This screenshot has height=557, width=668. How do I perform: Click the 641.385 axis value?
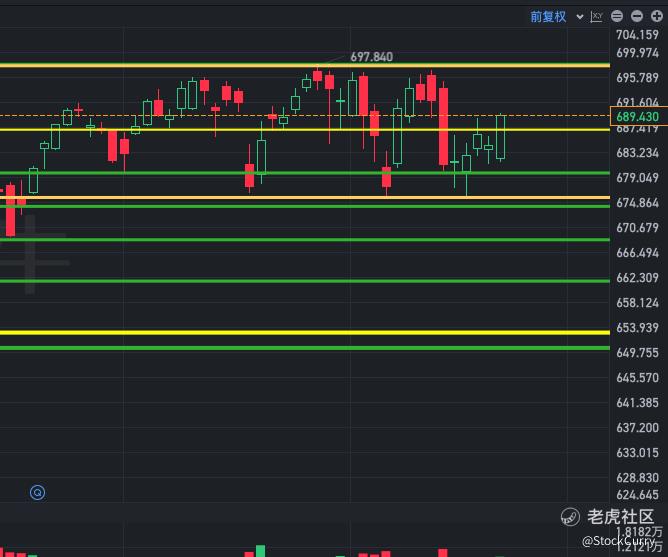(637, 403)
